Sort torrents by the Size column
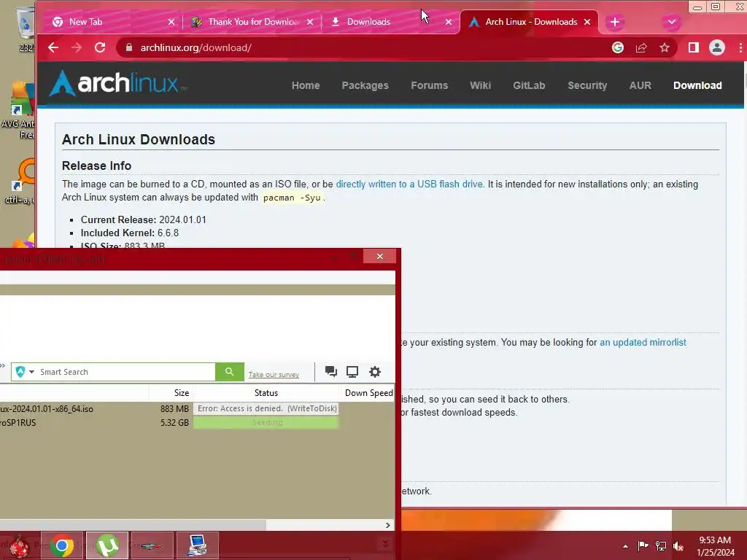This screenshot has height=560, width=747. 171,393
